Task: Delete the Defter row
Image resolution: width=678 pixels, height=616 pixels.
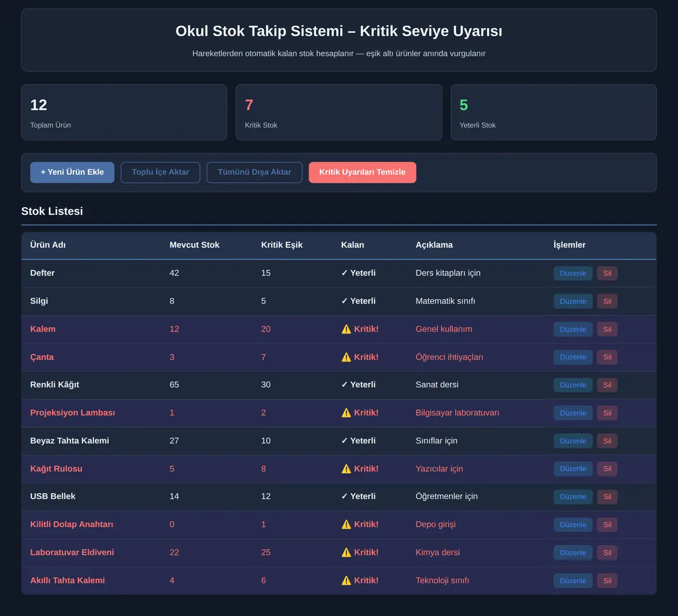Action: point(607,273)
